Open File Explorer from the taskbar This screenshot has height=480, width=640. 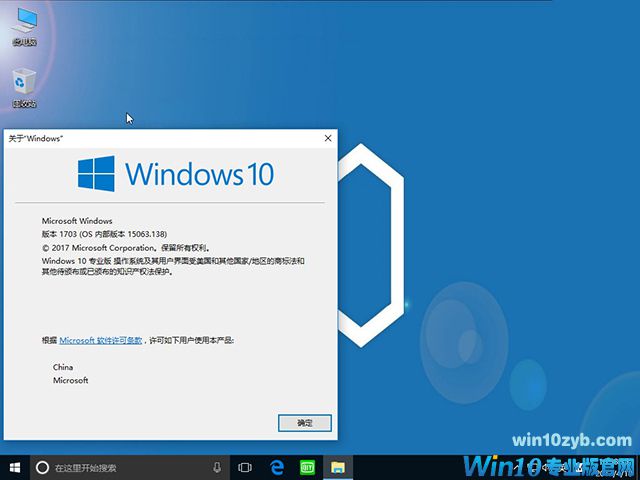pyautogui.click(x=339, y=467)
